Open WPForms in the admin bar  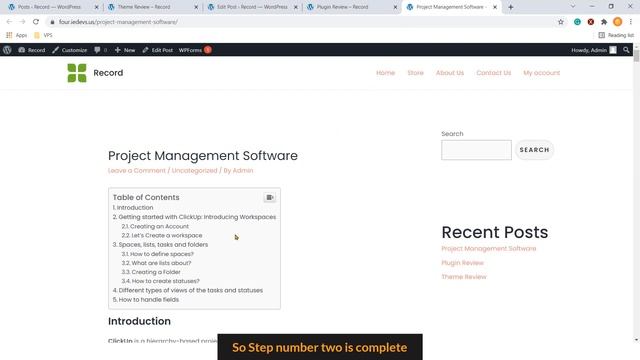[195, 50]
